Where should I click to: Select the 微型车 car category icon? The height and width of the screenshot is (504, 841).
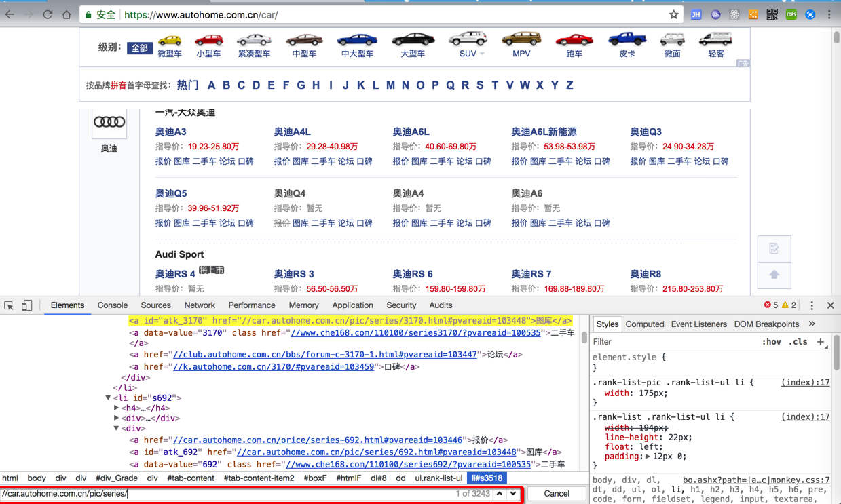(170, 40)
